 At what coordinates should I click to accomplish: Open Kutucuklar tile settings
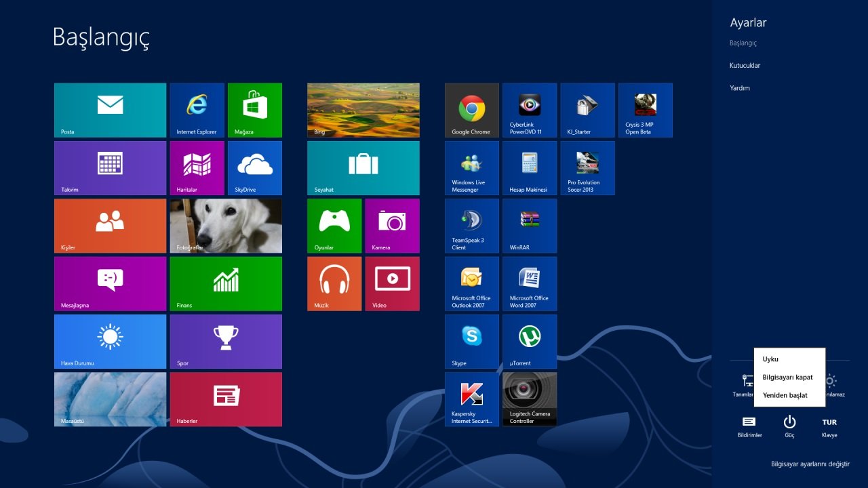745,66
